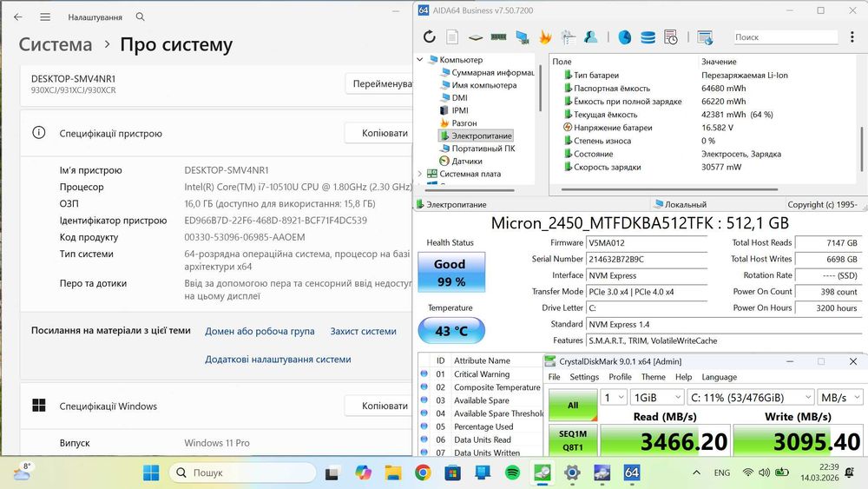Open Task View from the taskbar
868x489 pixels.
(x=332, y=473)
